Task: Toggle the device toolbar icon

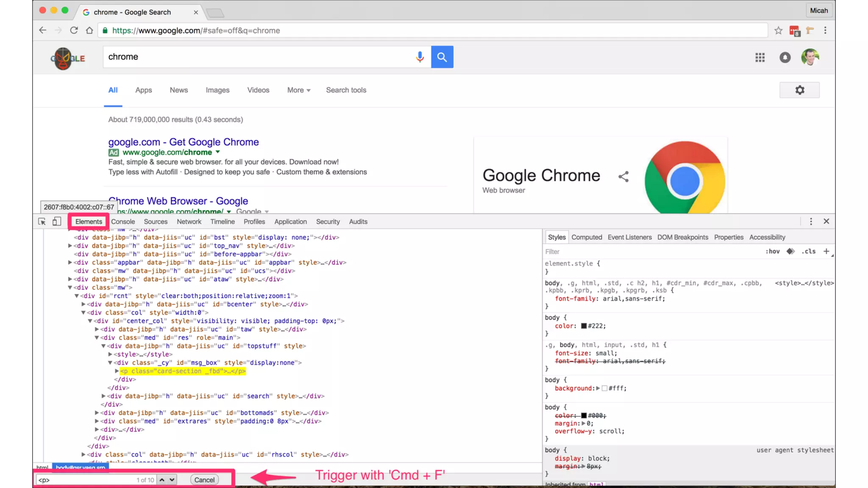Action: click(56, 222)
